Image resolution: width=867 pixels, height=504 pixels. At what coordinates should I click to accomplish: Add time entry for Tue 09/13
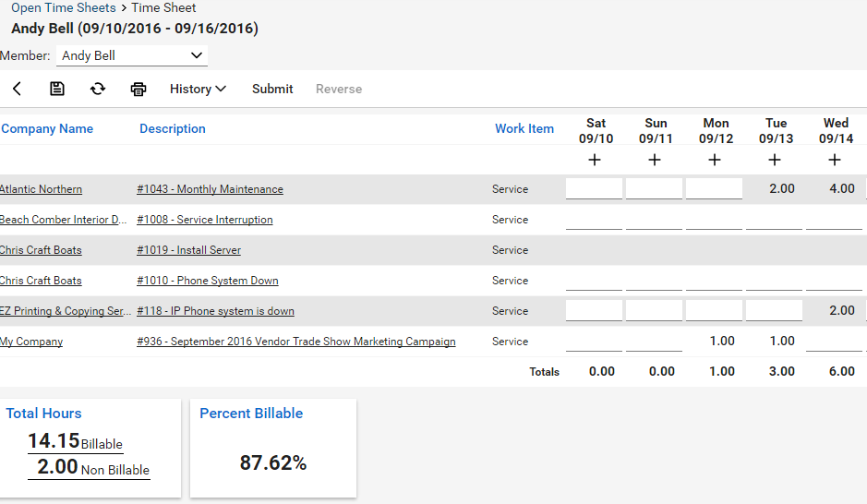coord(775,160)
